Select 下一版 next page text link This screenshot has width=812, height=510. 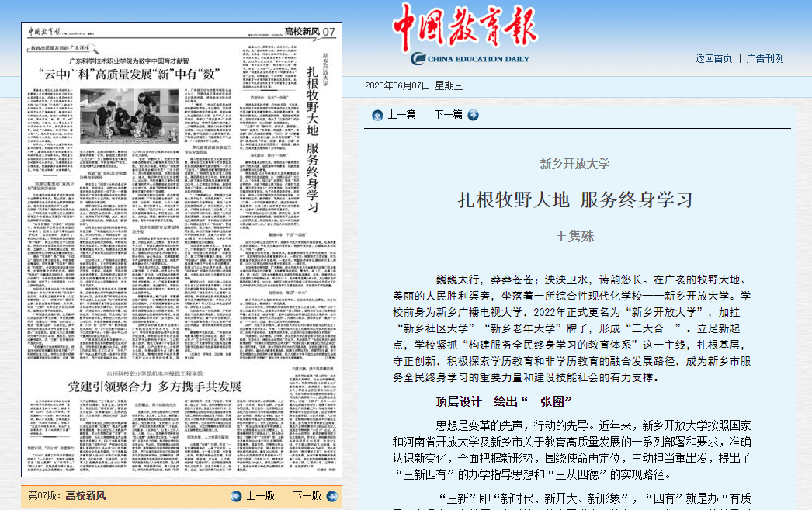tap(307, 496)
